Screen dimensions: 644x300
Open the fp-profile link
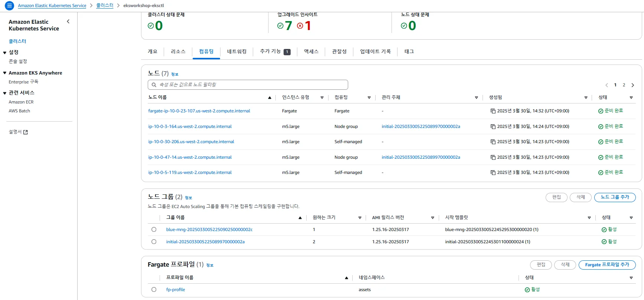(x=176, y=290)
